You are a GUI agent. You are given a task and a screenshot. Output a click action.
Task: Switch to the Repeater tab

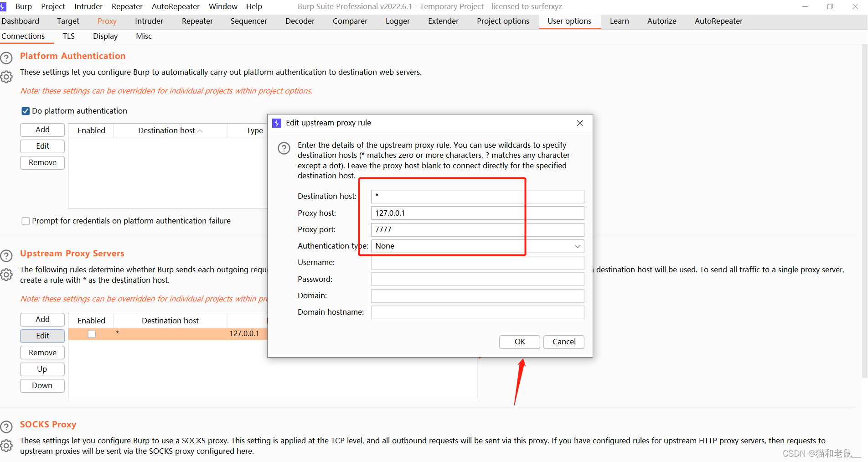[x=197, y=21]
